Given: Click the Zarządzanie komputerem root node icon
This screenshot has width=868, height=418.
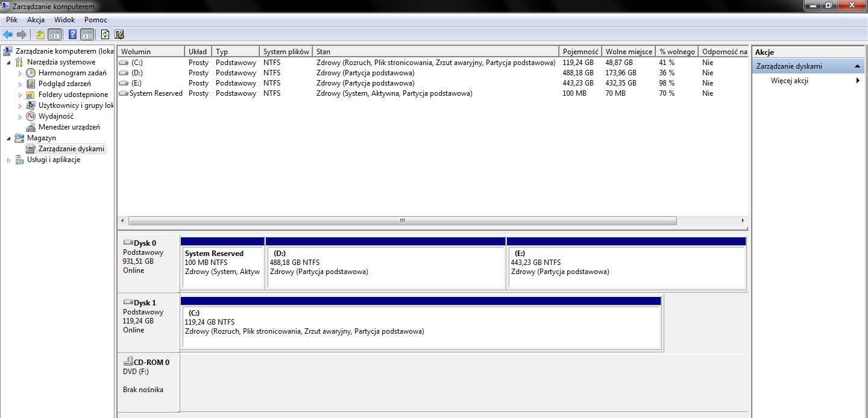Looking at the screenshot, I should [x=8, y=51].
